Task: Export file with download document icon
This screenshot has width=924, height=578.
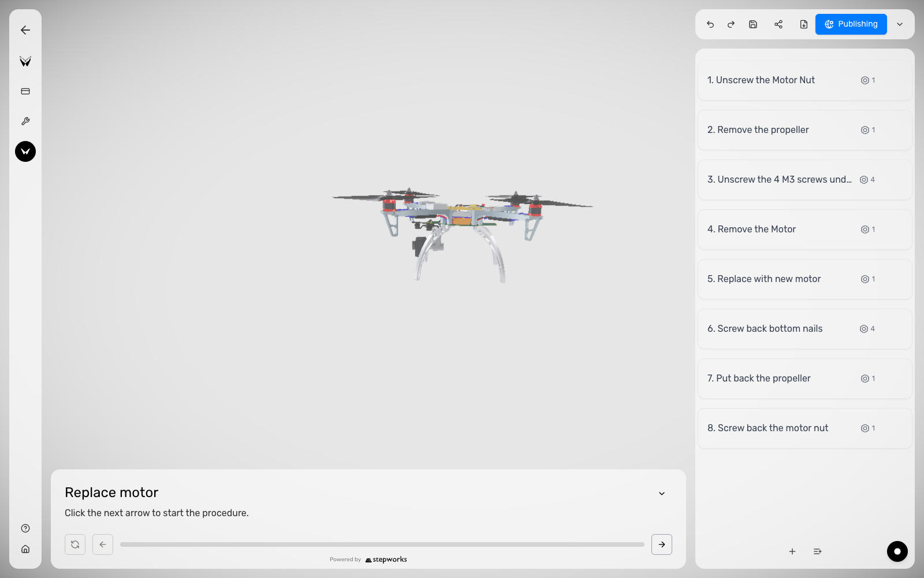Action: pyautogui.click(x=804, y=24)
